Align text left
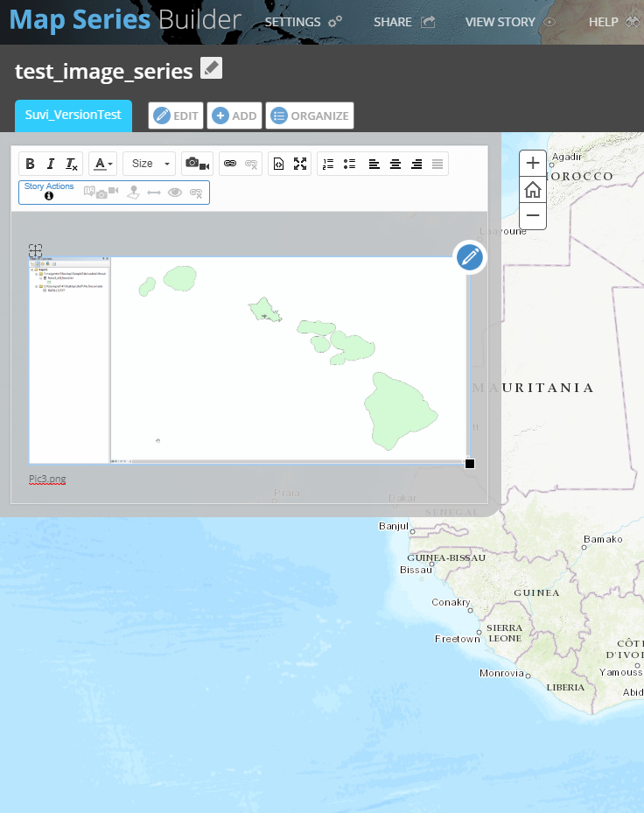644x813 pixels. coord(374,164)
